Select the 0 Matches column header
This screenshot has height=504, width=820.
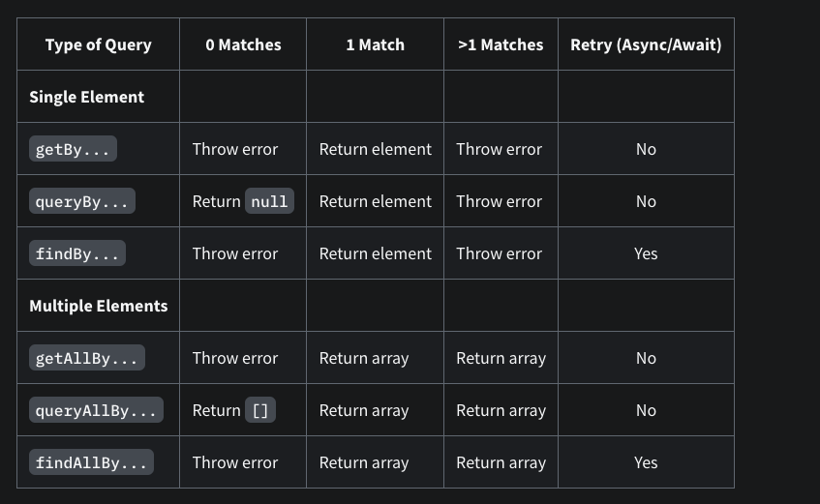[x=243, y=44]
